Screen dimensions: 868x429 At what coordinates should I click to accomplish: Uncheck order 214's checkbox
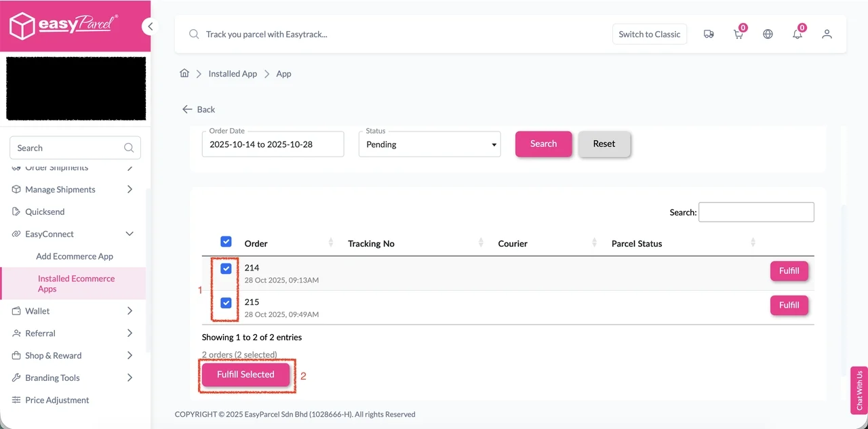[226, 268]
